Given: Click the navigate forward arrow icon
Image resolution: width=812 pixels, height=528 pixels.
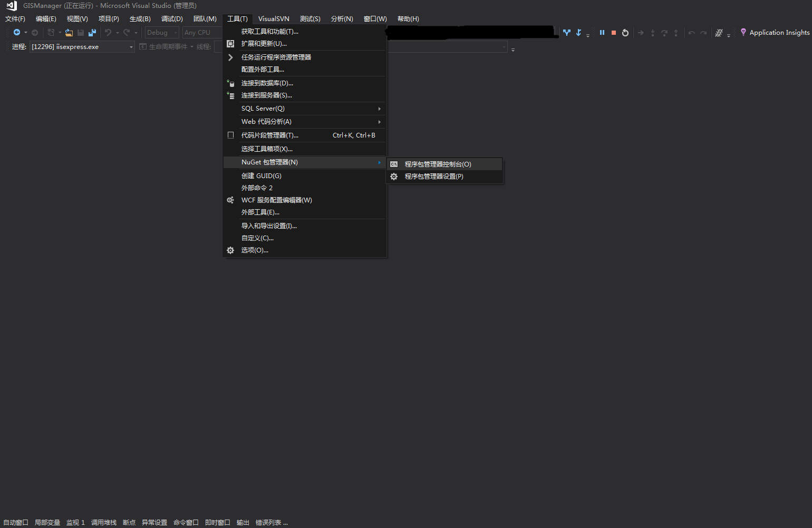Looking at the screenshot, I should 35,33.
